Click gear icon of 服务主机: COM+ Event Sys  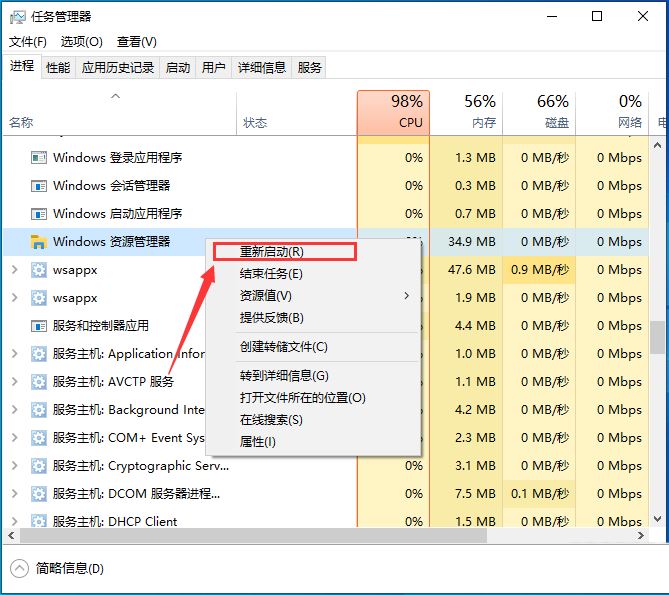[39, 438]
